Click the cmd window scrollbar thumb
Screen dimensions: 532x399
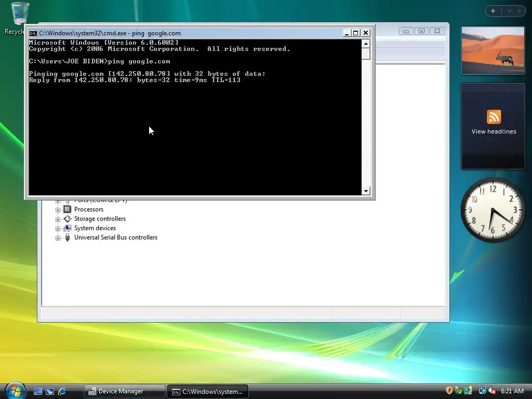click(x=366, y=54)
